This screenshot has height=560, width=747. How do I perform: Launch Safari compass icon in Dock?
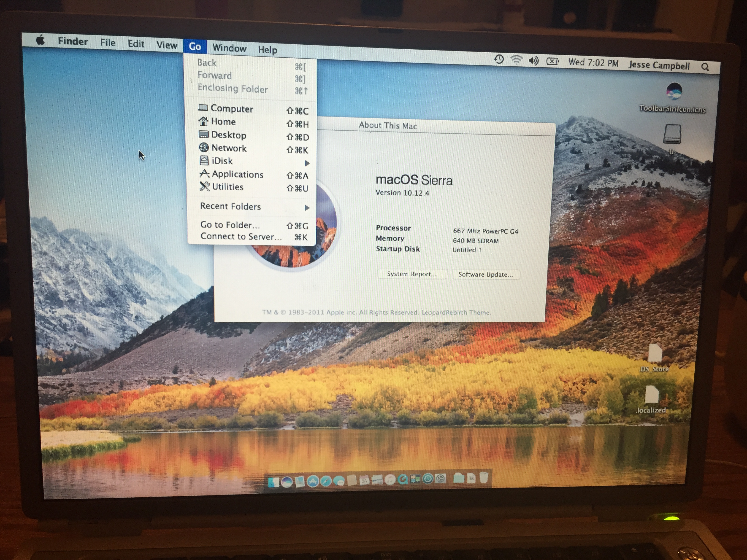pos(326,481)
